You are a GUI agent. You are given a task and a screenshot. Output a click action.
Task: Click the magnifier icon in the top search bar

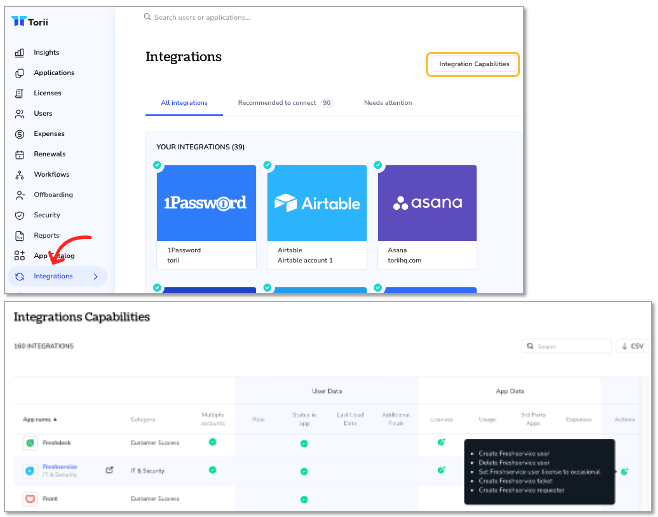click(x=147, y=17)
